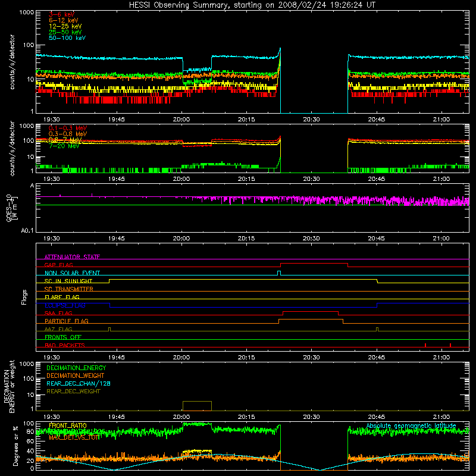
Task: Select the Degrees or % axis label
Action: [x=15, y=446]
